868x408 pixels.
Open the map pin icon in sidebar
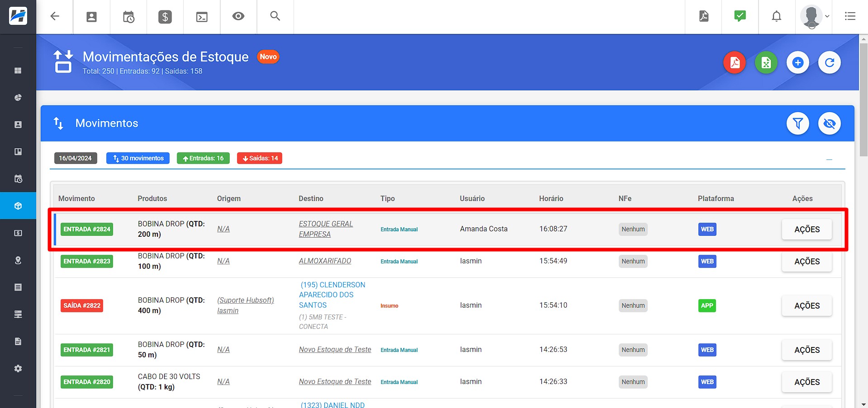[x=18, y=260]
